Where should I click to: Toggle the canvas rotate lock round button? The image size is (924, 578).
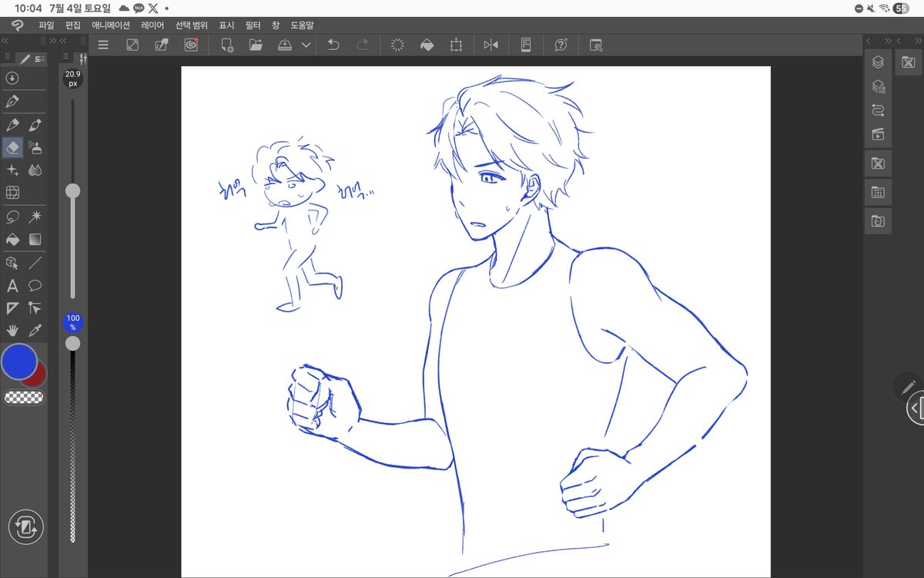(26, 527)
